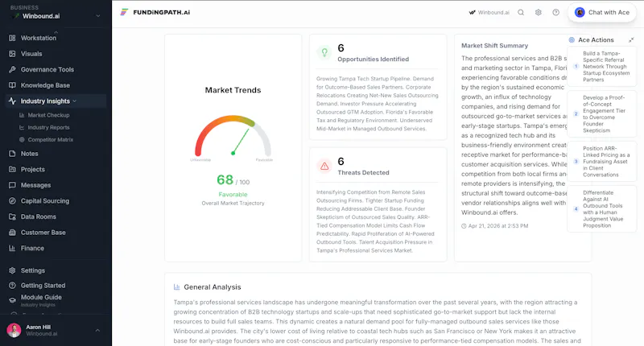This screenshot has width=644, height=346.
Task: Click the Customer Base icon
Action: pyautogui.click(x=12, y=233)
